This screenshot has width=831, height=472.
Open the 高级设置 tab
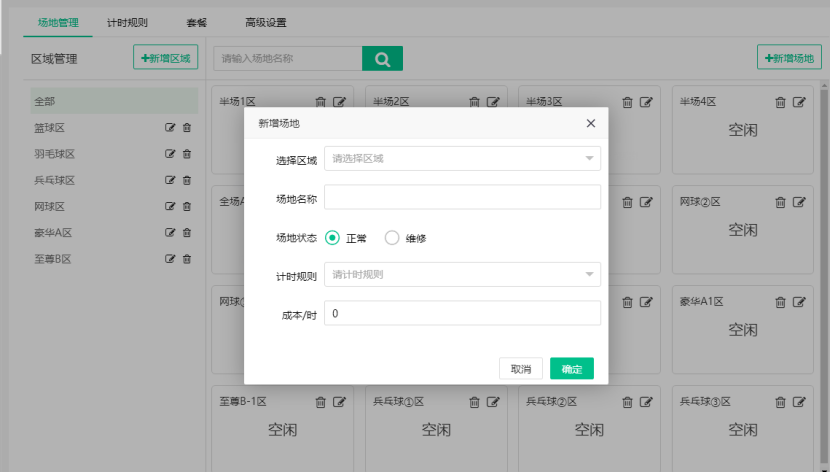click(266, 22)
